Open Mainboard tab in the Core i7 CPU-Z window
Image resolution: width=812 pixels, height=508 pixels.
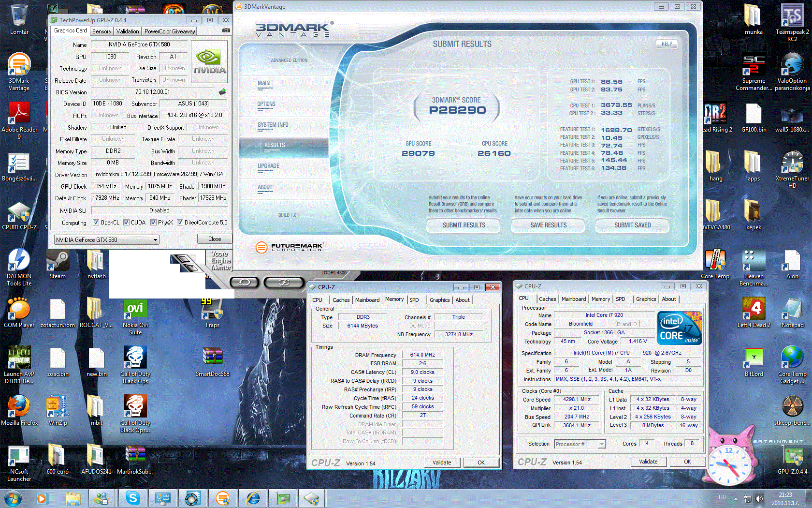point(574,299)
